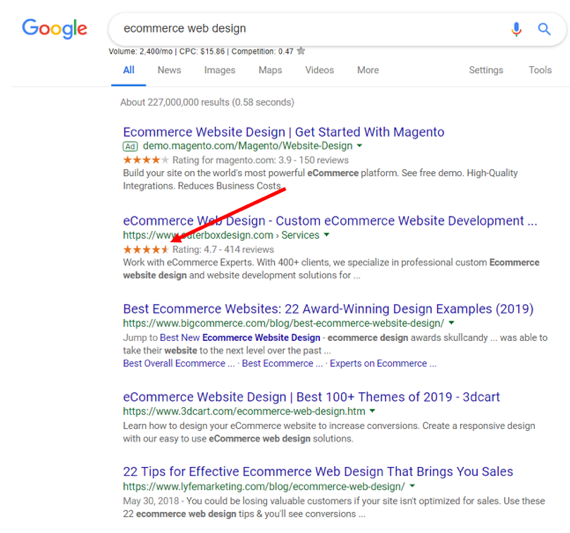Click the 4.7 star rating icons

coord(146,249)
